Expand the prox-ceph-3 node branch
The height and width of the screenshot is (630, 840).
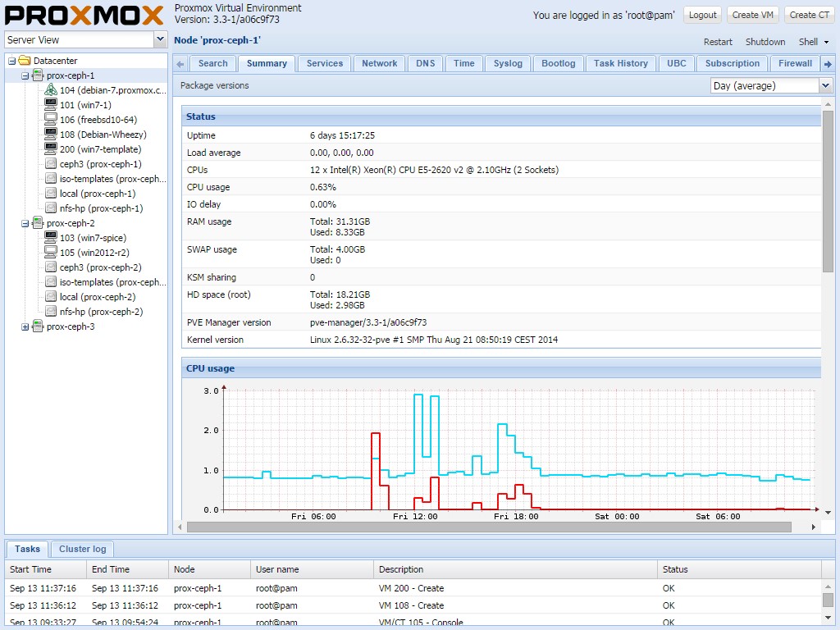click(25, 326)
